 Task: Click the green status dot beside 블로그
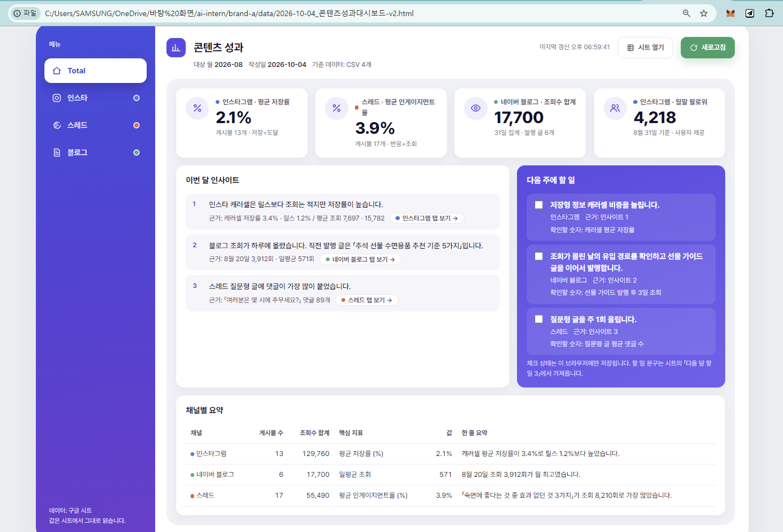click(x=136, y=153)
